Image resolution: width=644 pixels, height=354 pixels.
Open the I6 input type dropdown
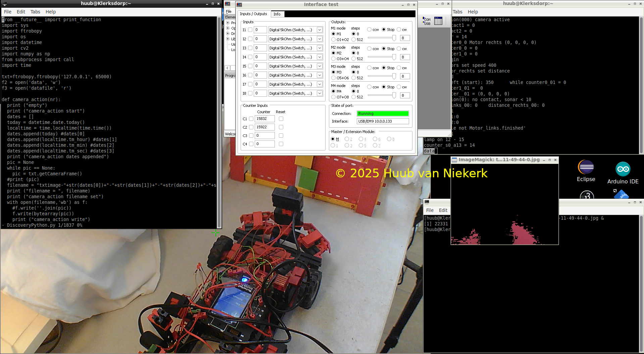click(319, 75)
